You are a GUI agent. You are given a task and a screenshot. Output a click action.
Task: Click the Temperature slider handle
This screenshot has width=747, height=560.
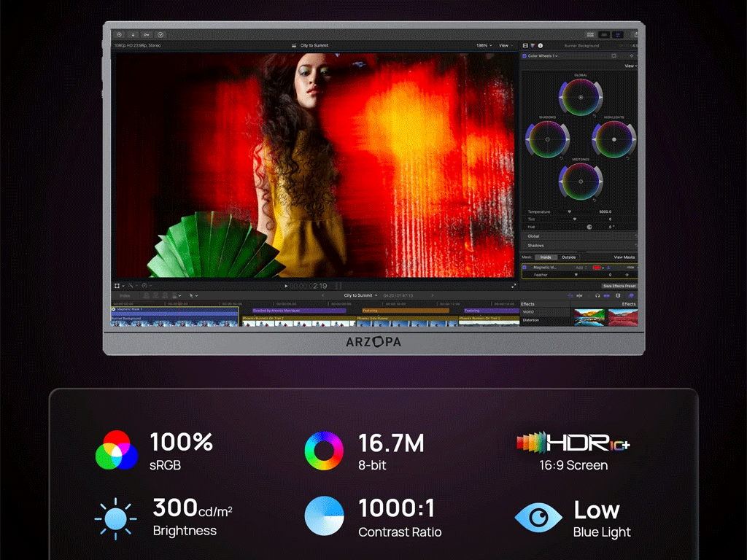coord(569,212)
